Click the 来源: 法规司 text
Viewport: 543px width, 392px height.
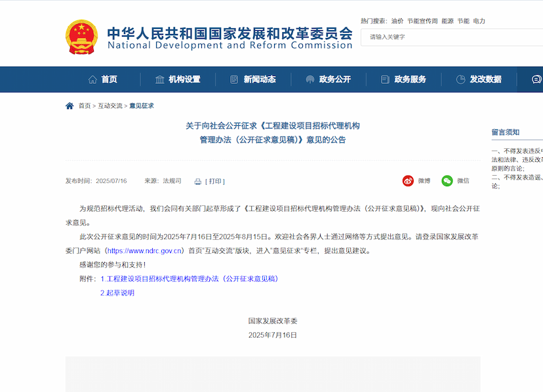(163, 181)
